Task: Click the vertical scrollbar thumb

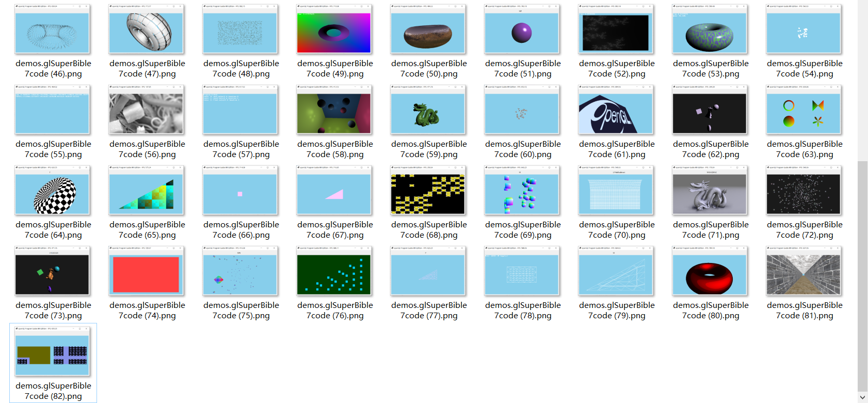Action: [862, 274]
